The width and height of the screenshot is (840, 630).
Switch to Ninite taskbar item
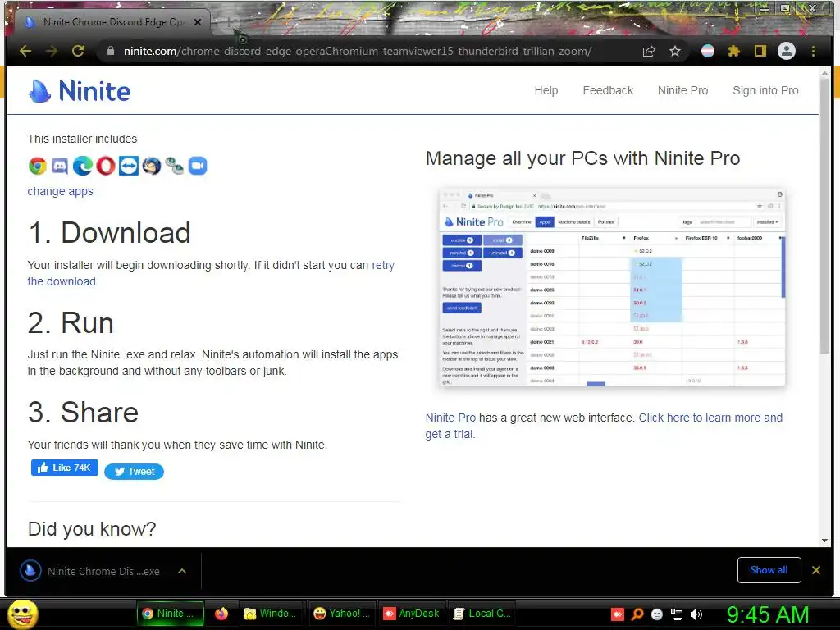point(171,614)
